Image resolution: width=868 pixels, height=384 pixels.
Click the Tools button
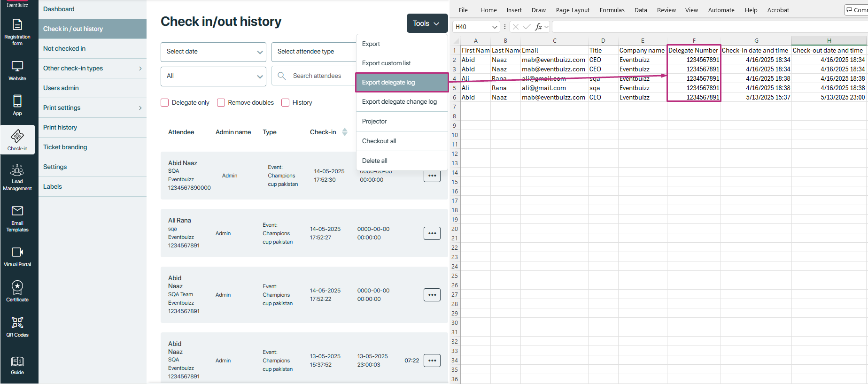coord(426,23)
